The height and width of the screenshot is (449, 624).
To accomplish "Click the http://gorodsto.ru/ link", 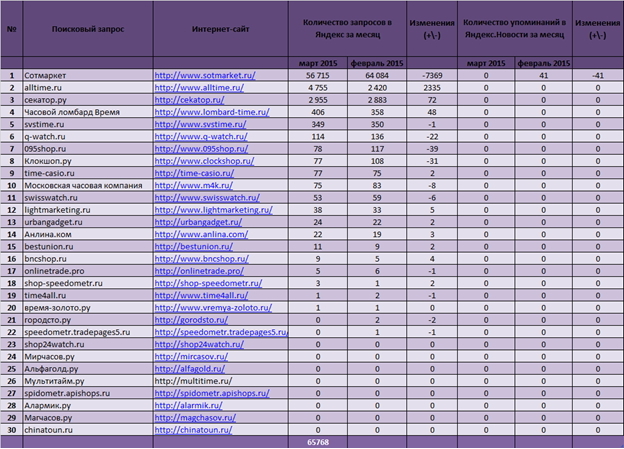I will click(191, 320).
